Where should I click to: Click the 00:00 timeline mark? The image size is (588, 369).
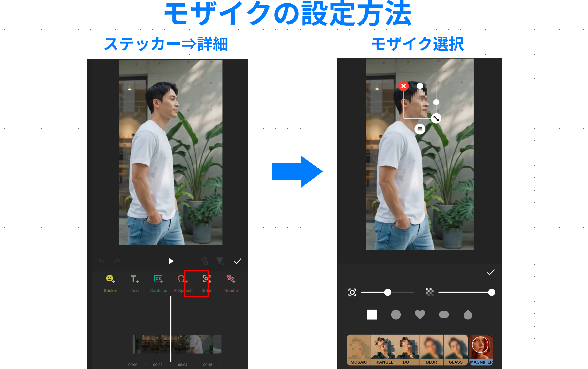[x=133, y=365]
